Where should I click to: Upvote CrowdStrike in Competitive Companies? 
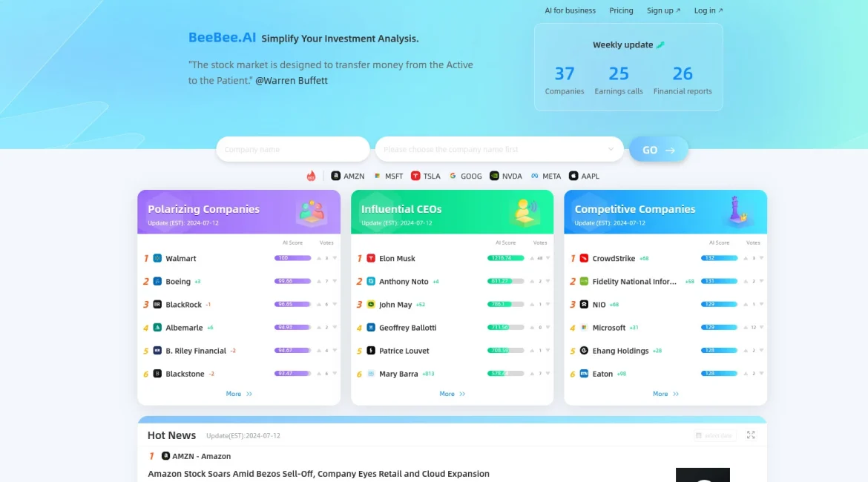[x=746, y=259]
